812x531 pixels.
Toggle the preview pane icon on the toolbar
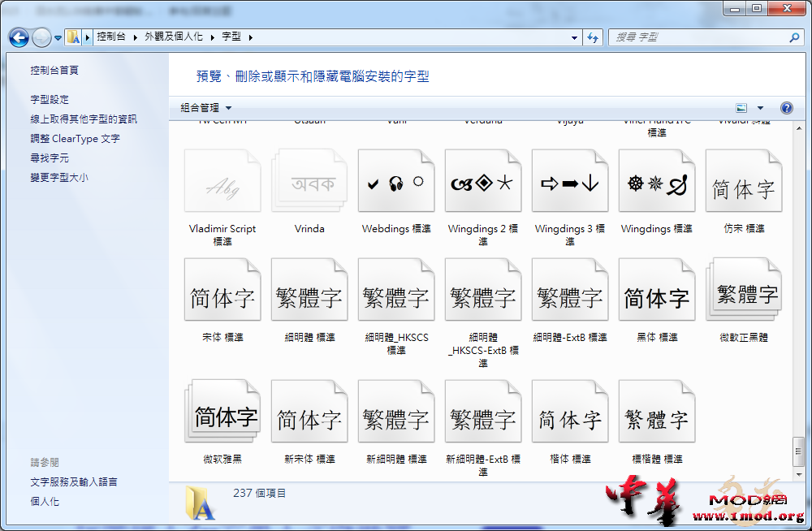741,107
